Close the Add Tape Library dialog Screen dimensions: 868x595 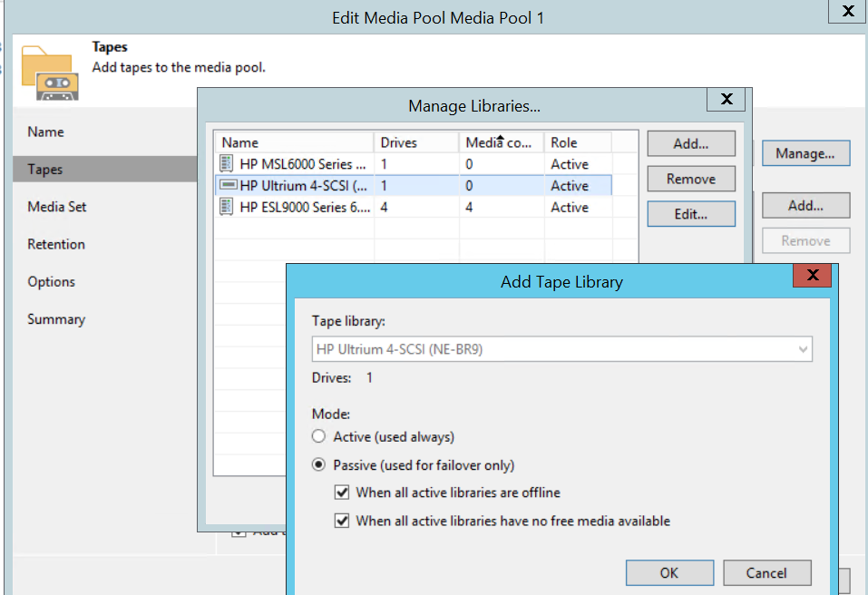pos(812,275)
